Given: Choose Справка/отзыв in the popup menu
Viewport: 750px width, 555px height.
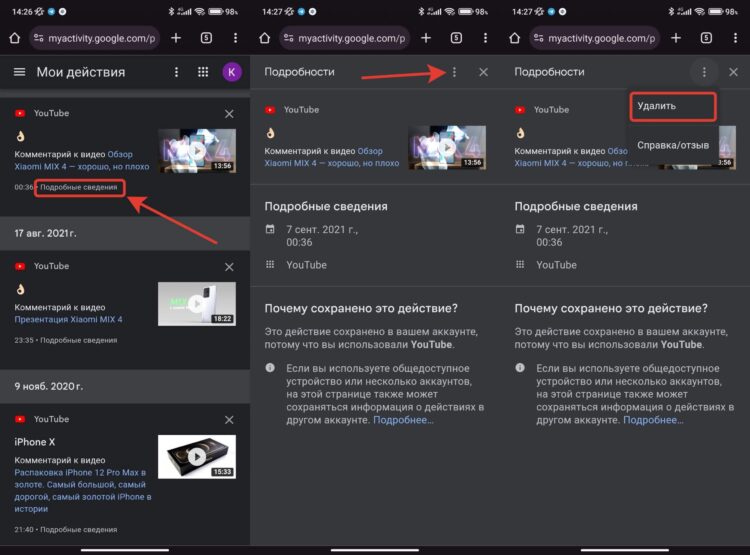Looking at the screenshot, I should pyautogui.click(x=672, y=145).
